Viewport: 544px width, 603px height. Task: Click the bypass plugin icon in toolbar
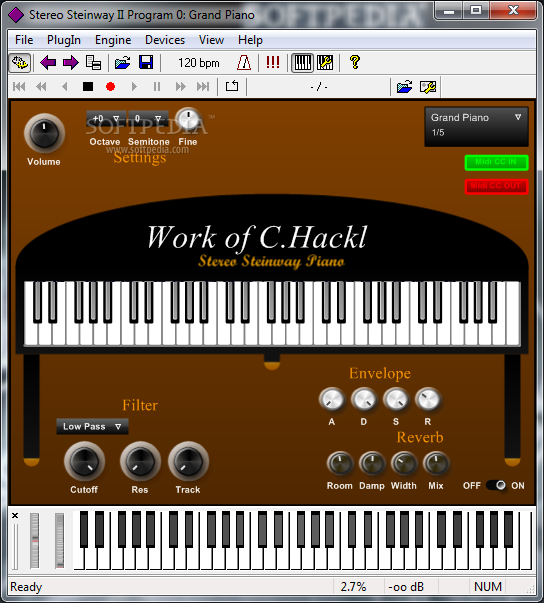tap(19, 63)
